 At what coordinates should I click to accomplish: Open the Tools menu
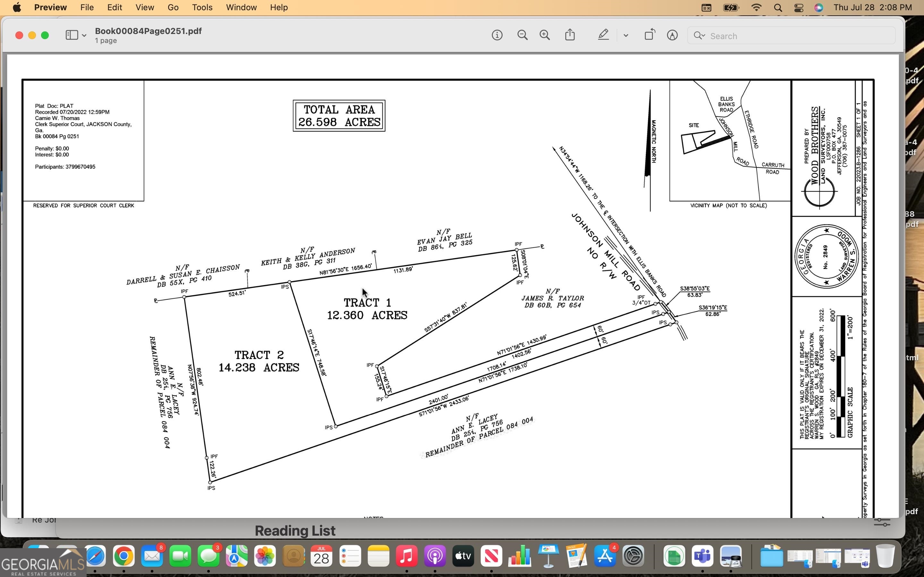tap(202, 8)
